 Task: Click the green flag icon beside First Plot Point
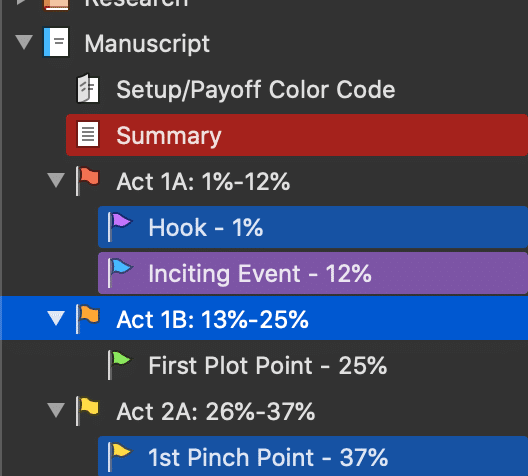tap(119, 365)
